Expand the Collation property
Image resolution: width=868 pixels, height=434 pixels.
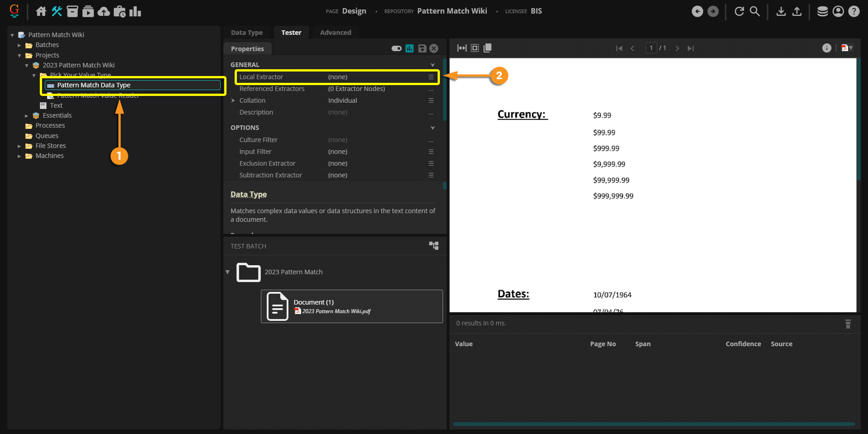point(233,100)
